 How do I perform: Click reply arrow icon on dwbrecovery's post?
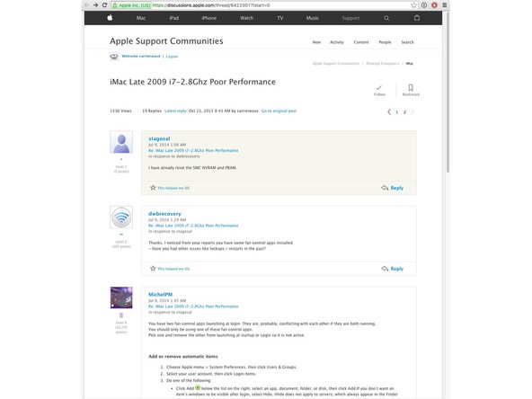[385, 269]
